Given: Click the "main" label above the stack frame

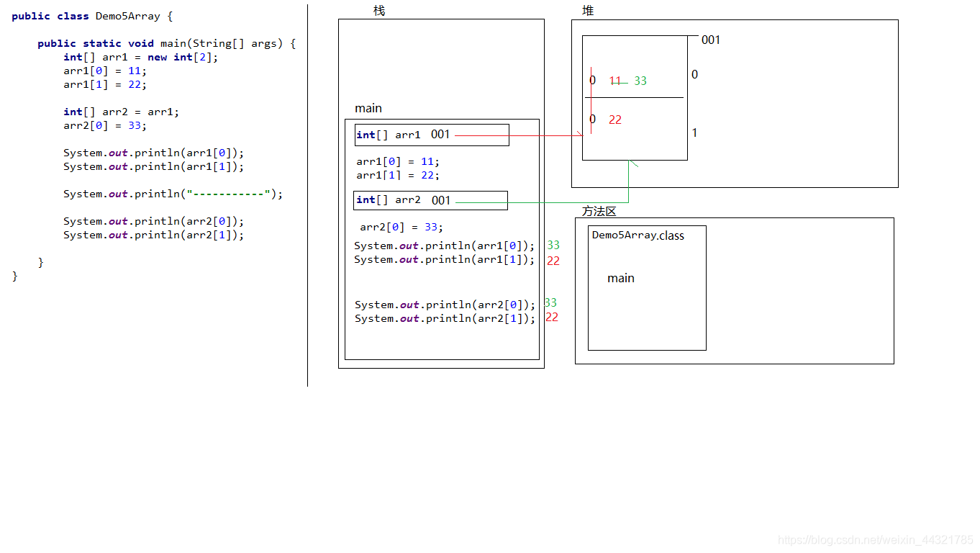Looking at the screenshot, I should pos(368,108).
